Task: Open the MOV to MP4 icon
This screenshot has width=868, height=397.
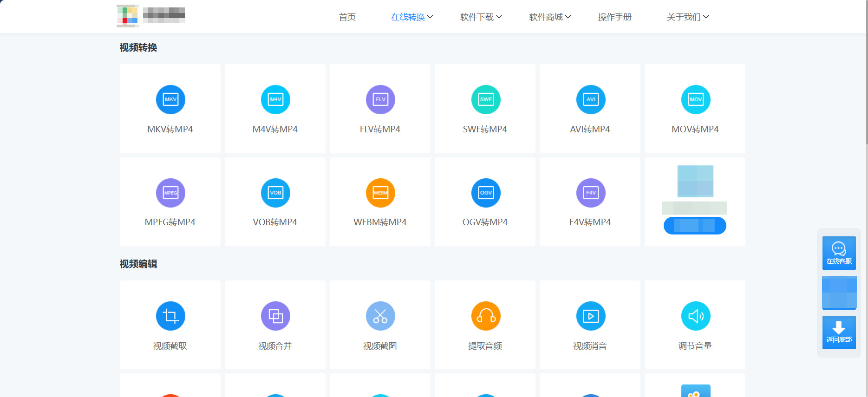Action: pos(696,99)
